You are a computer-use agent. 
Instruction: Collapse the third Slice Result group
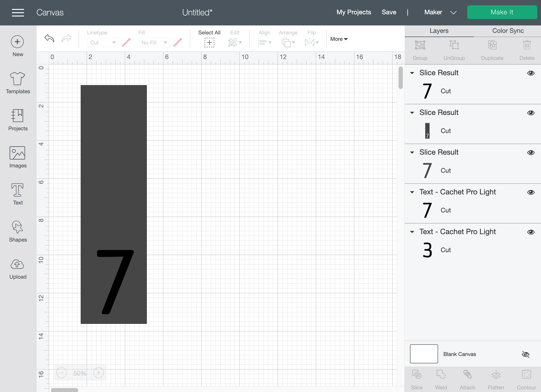[x=412, y=153]
